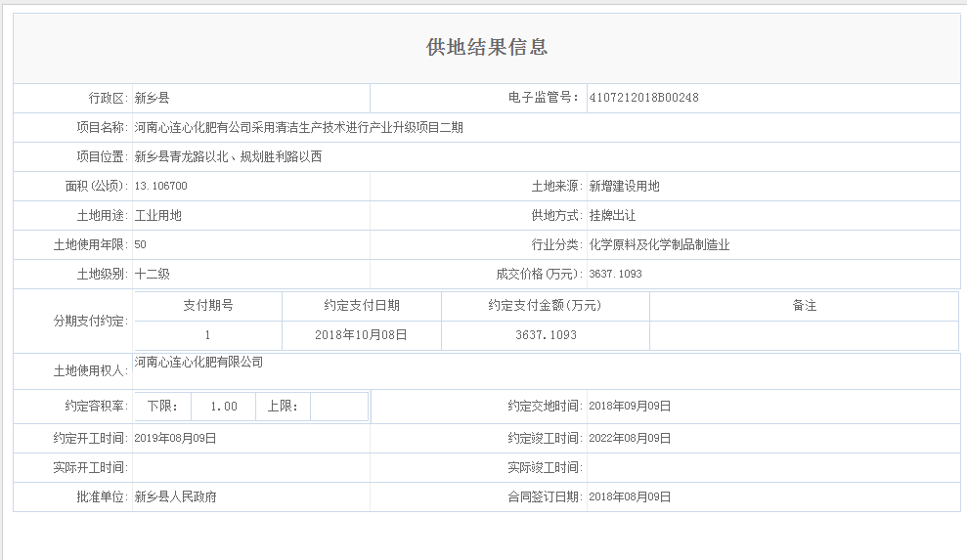This screenshot has width=967, height=560.
Task: Click the 约定交地时间 label
Action: coord(546,406)
